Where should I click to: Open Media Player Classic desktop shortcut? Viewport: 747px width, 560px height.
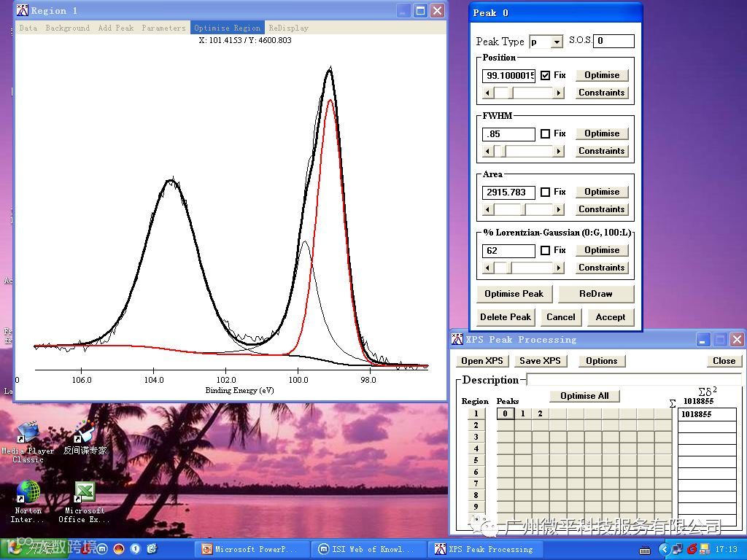pos(28,442)
